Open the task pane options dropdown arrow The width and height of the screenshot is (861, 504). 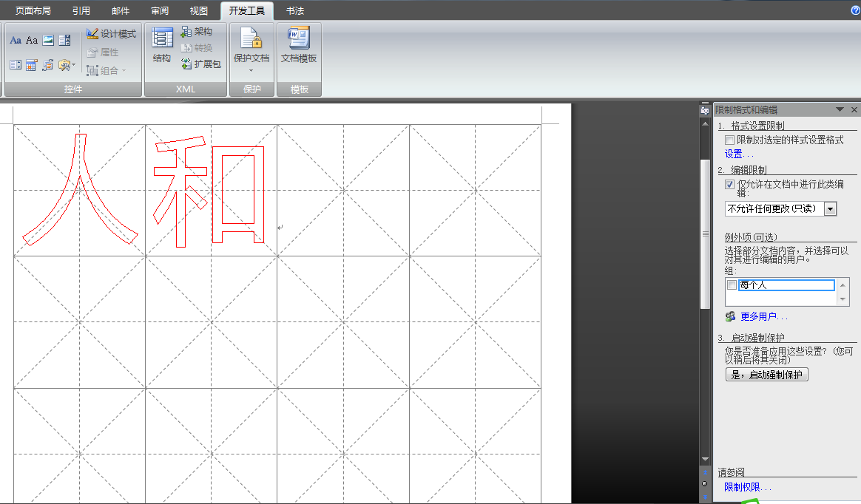(840, 109)
